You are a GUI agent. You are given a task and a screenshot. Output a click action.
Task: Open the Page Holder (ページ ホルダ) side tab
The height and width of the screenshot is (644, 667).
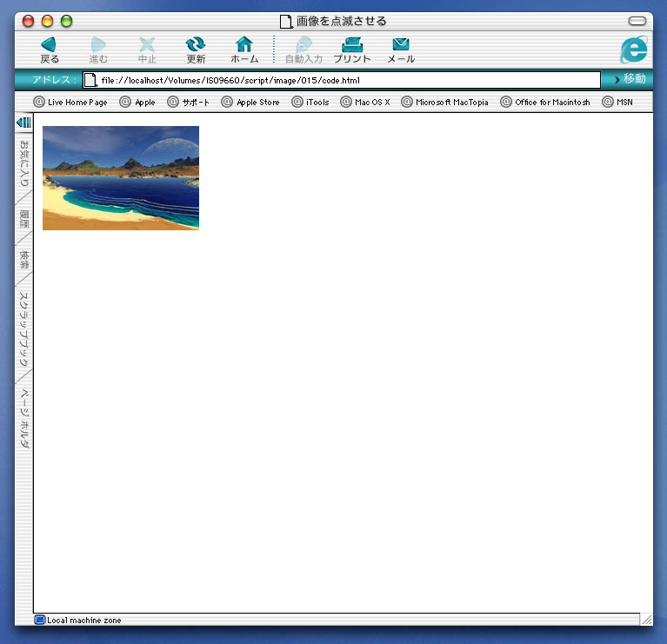24,418
